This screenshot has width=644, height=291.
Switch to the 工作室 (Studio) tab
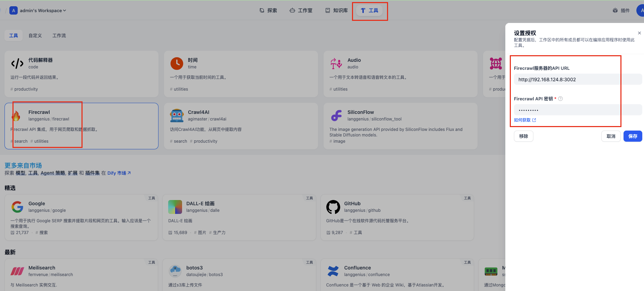(301, 10)
